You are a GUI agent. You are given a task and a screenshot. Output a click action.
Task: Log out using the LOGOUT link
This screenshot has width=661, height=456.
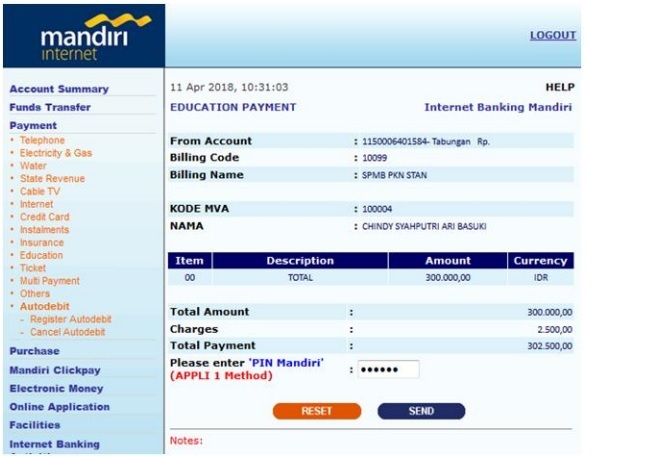(x=553, y=35)
